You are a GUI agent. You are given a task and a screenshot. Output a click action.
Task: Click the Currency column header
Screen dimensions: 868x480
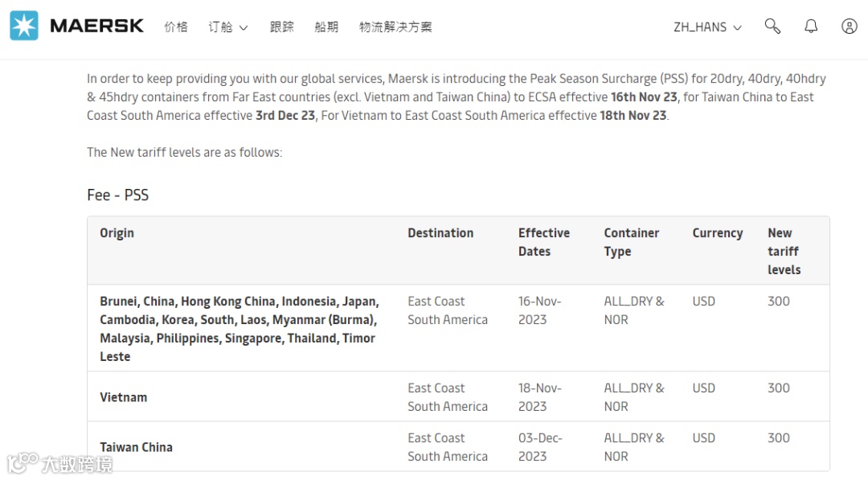[x=718, y=233]
